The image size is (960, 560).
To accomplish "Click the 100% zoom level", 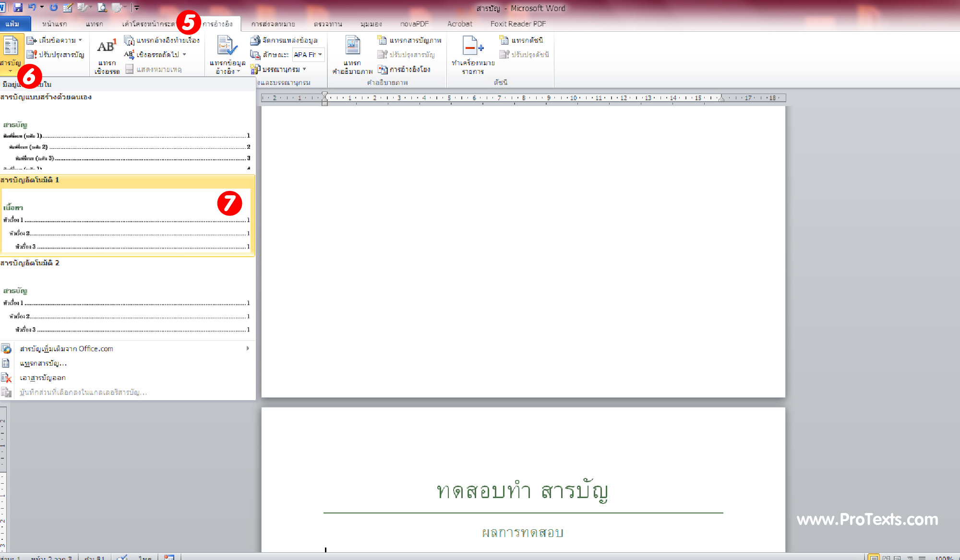I will coord(944,558).
